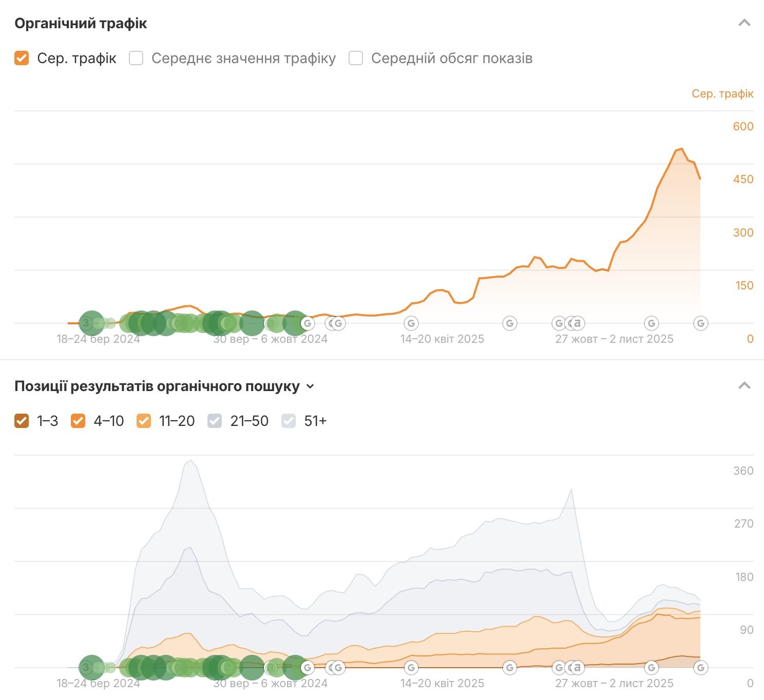Click the rightmost Google marker in the positions chart
This screenshot has width=764, height=700.
(x=700, y=668)
